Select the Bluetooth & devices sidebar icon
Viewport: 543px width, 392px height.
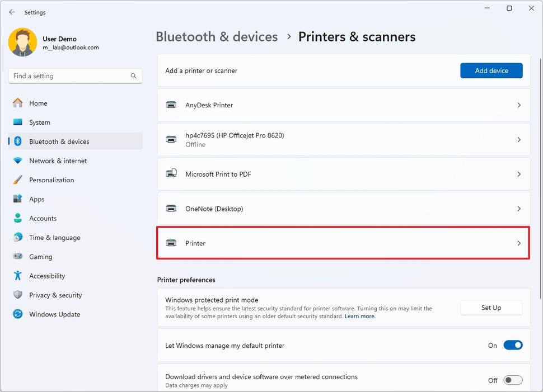[x=20, y=141]
